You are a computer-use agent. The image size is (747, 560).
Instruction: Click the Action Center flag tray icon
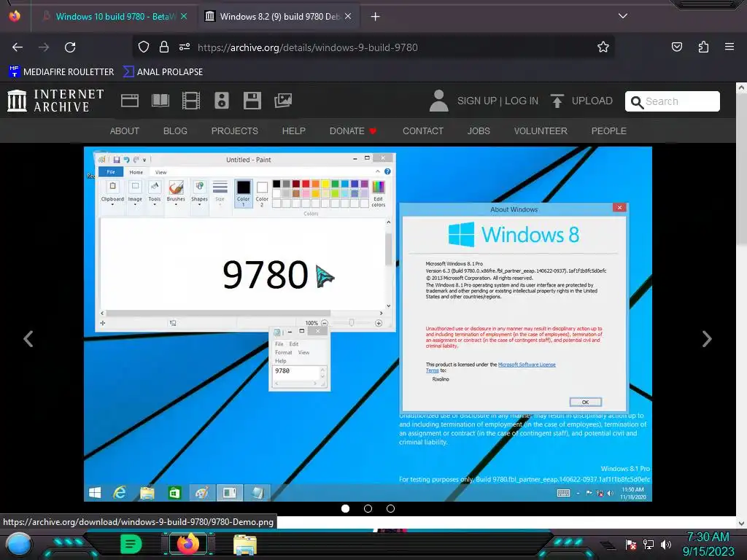[x=631, y=544]
